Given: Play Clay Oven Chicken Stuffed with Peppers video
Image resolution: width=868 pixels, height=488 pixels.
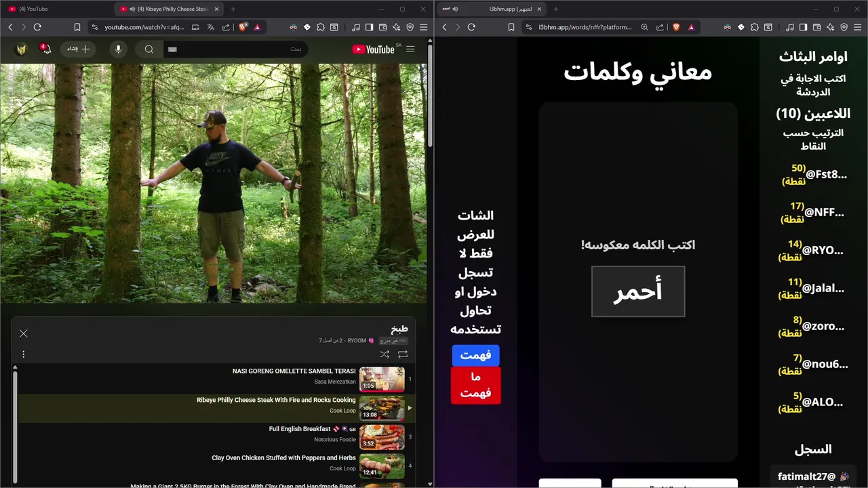Looking at the screenshot, I should [216, 466].
